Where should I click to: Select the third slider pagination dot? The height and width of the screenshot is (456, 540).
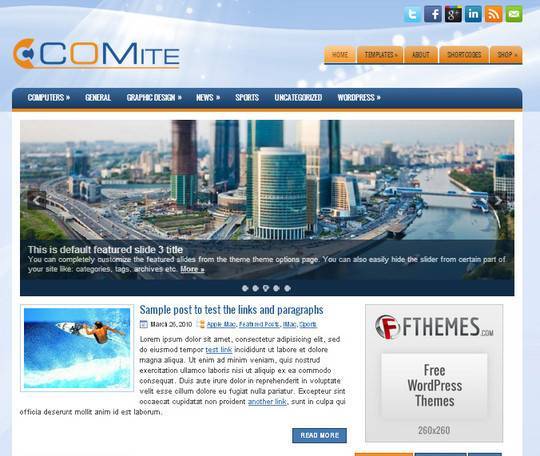click(x=266, y=288)
